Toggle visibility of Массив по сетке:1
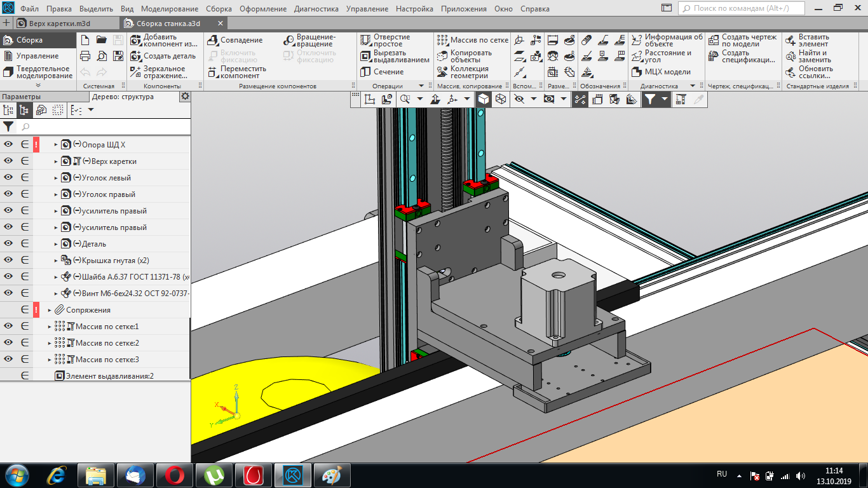Screen dimensions: 868x488 pyautogui.click(x=9, y=327)
